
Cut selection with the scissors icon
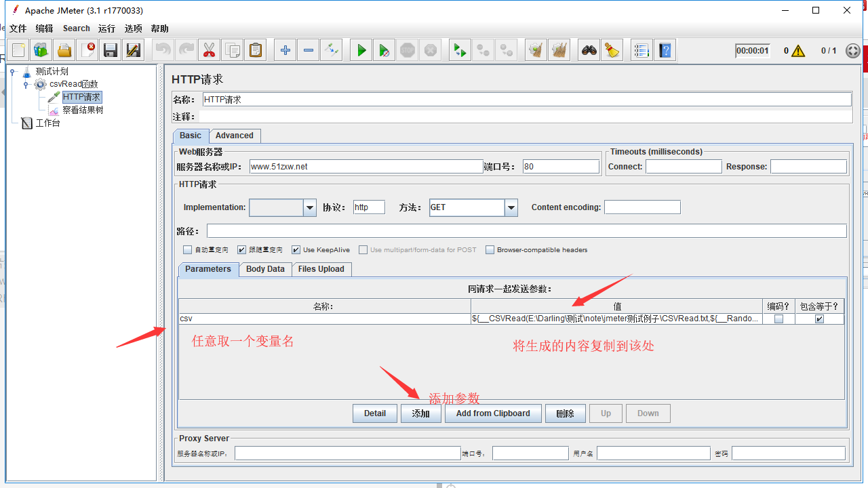(210, 50)
